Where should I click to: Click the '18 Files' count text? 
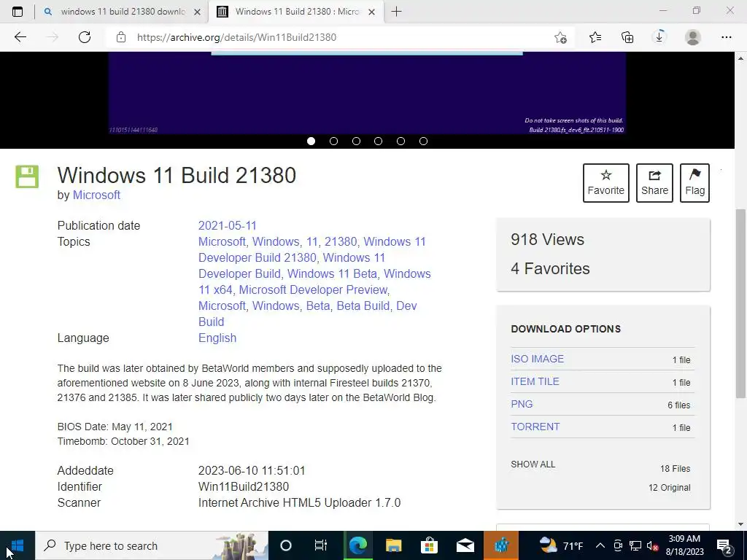point(675,469)
